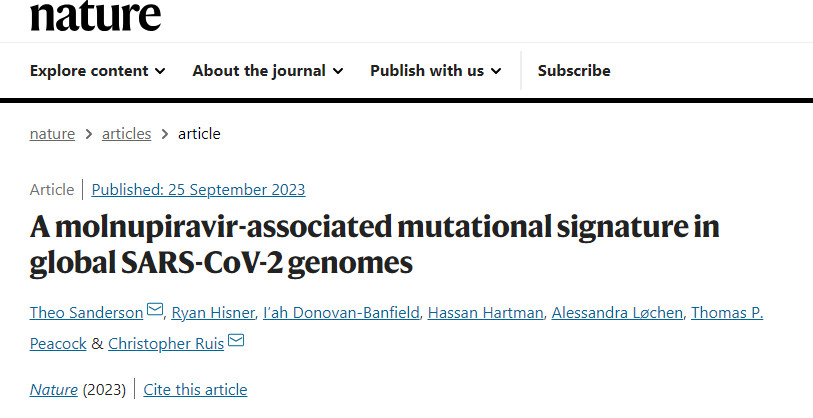Expand the Explore content chevron

160,71
